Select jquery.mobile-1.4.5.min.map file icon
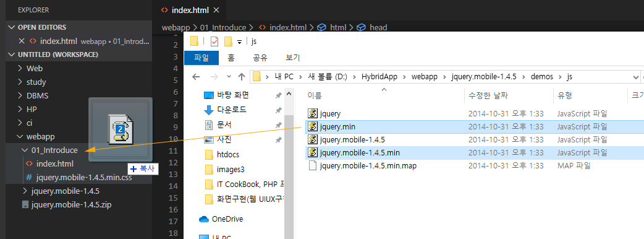 (313, 166)
